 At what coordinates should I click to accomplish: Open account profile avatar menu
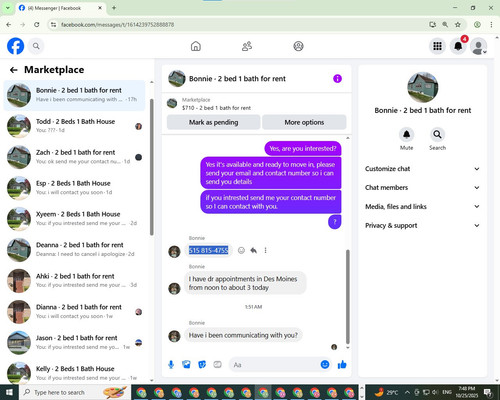(479, 46)
